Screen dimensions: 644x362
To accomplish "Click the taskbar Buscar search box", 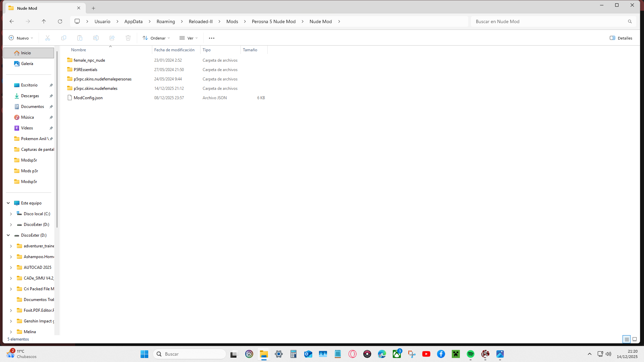I will coord(190,354).
